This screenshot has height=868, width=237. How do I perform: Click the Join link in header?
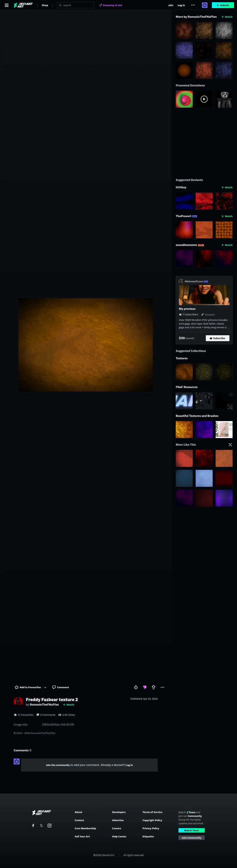pyautogui.click(x=171, y=5)
